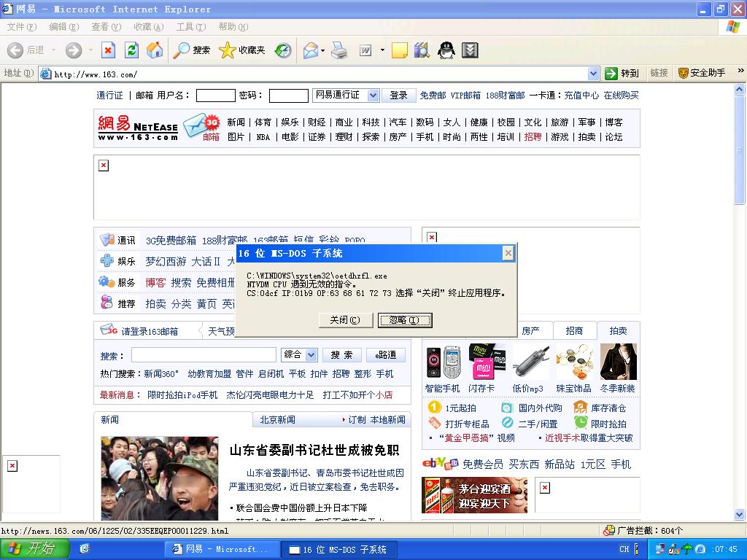Viewport: 747px width, 560px height.
Task: Click the 库存清仓 icon
Action: 580,407
